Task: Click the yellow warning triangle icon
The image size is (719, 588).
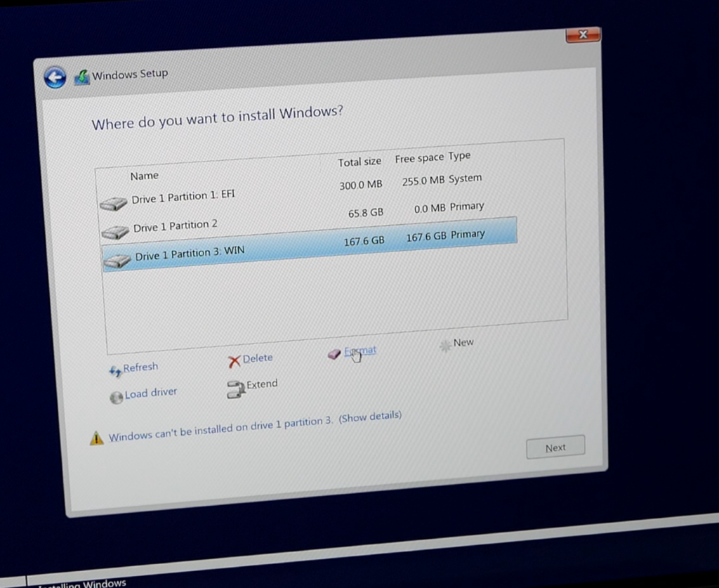Action: click(x=96, y=438)
